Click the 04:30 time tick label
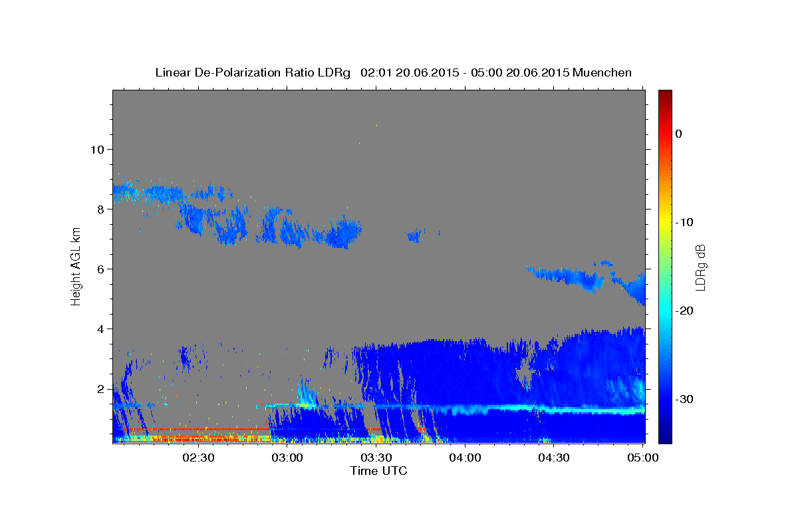Viewport: 798px width, 532px height. pyautogui.click(x=553, y=458)
